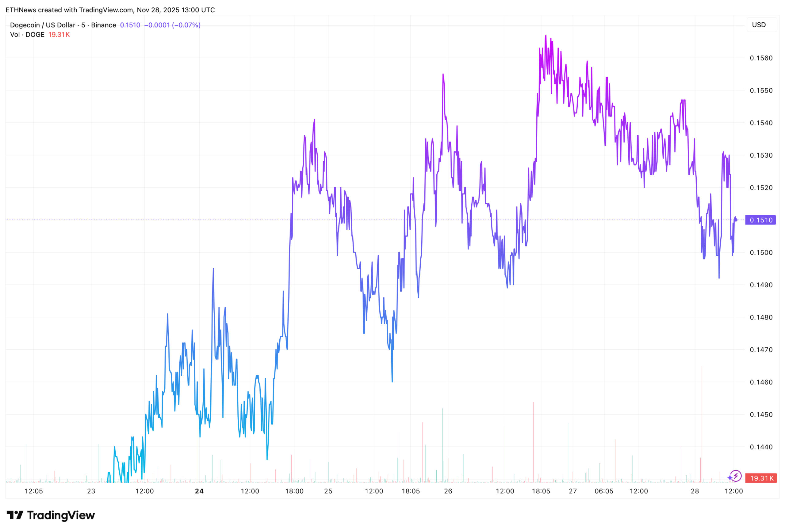Click the purple lightning bolt circle icon
The width and height of the screenshot is (785, 532).
pos(736,476)
